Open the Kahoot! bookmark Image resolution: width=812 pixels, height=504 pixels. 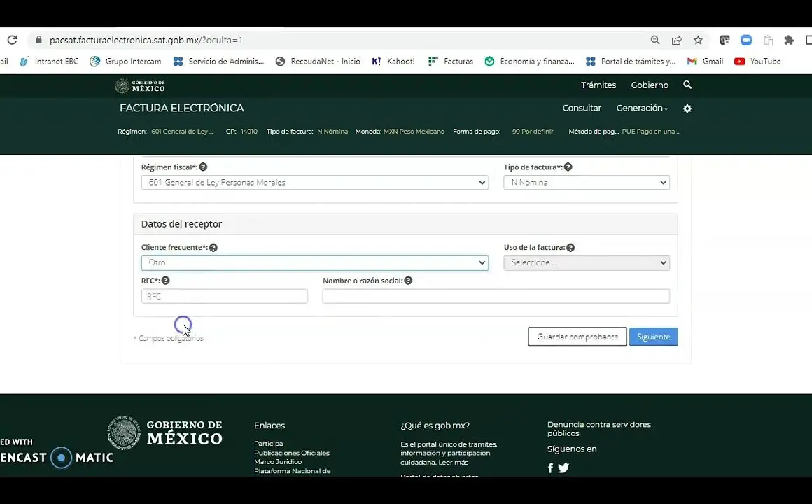[393, 61]
